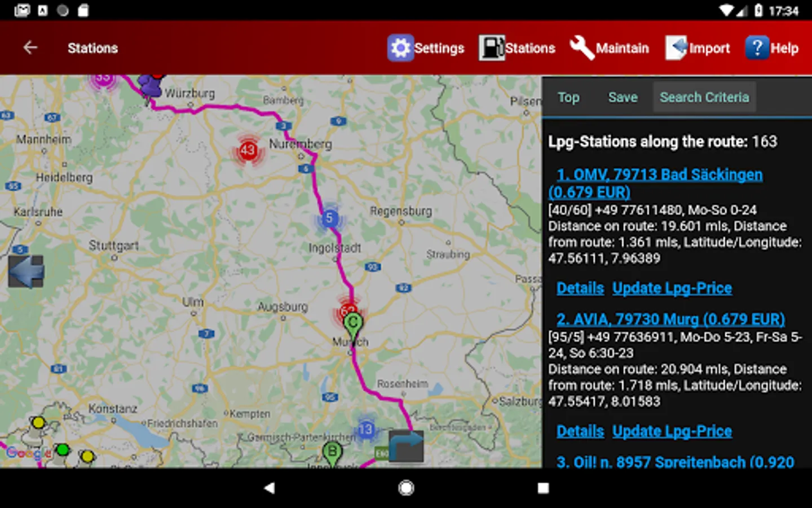Select the blue cluster marker 13

365,430
